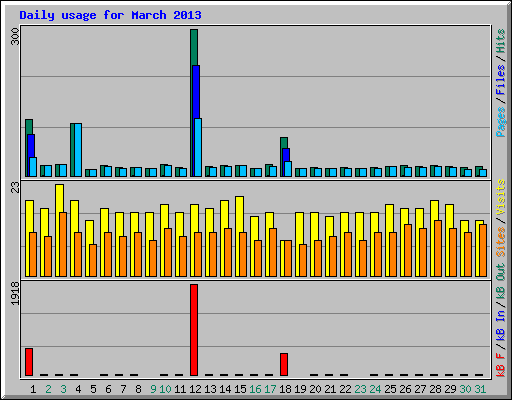Viewport: 512px width, 400px height.
Task: Click the orange Sites bar for day 26
Action: 408,250
